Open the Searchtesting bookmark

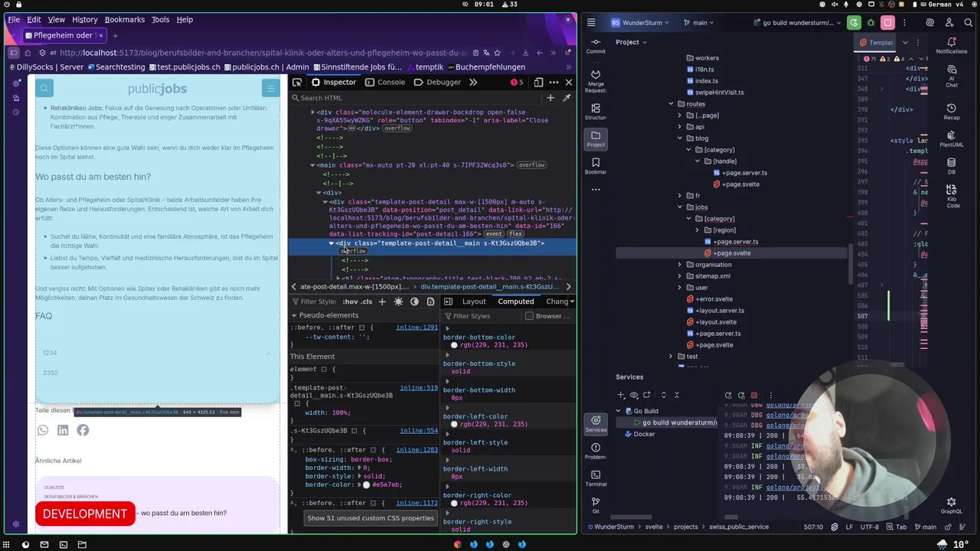(116, 67)
